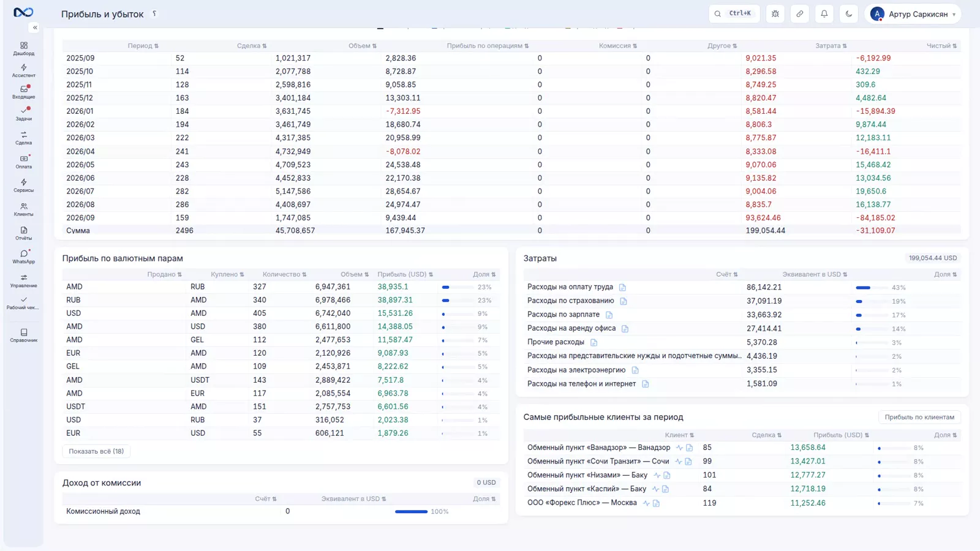Open the Ассистент sidebar icon
Screen dimensions: 980x551
[23, 70]
